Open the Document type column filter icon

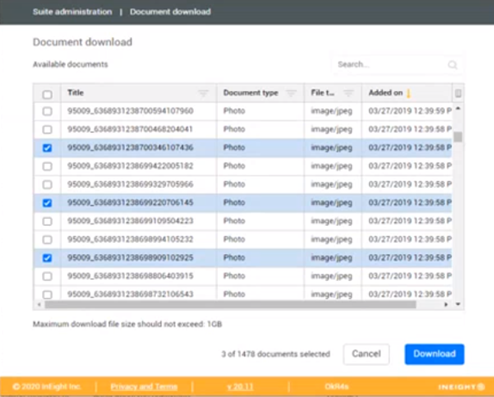tap(291, 93)
